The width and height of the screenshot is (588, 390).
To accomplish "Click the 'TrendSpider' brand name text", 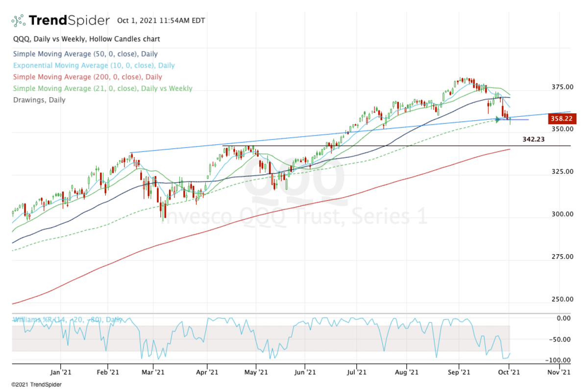I will pyautogui.click(x=69, y=21).
